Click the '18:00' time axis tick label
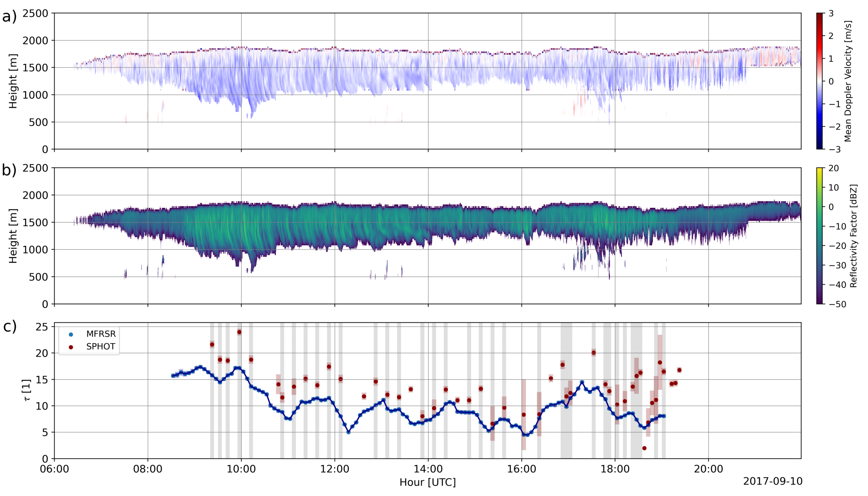This screenshot has height=496, width=868. (x=615, y=469)
